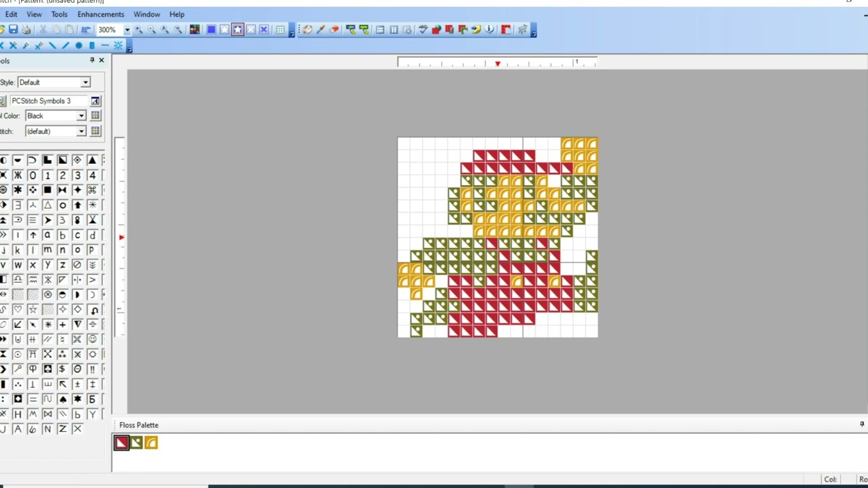
Task: Click the PCStitch Symbols 3 font field
Action: (49, 101)
